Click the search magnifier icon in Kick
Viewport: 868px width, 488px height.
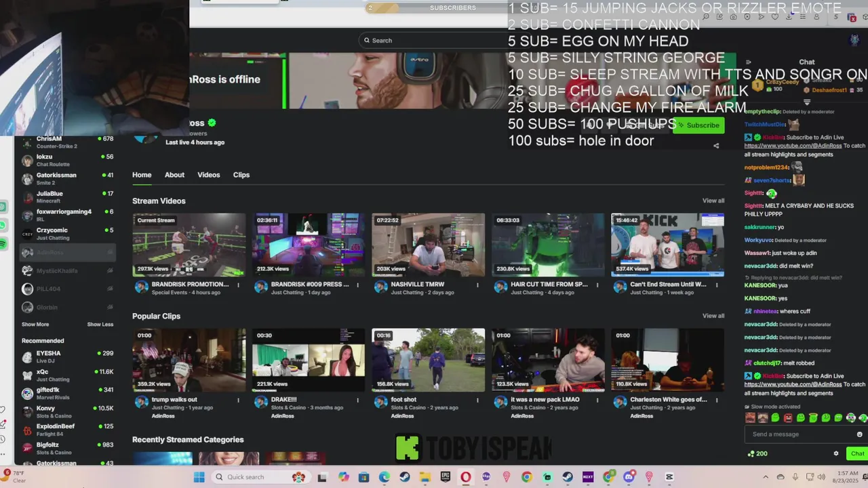click(x=367, y=41)
